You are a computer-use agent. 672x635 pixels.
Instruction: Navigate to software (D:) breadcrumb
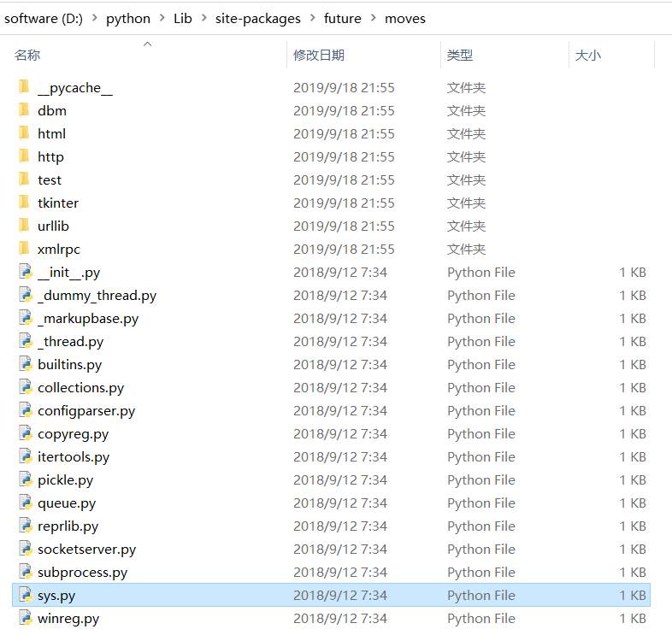[x=44, y=19]
